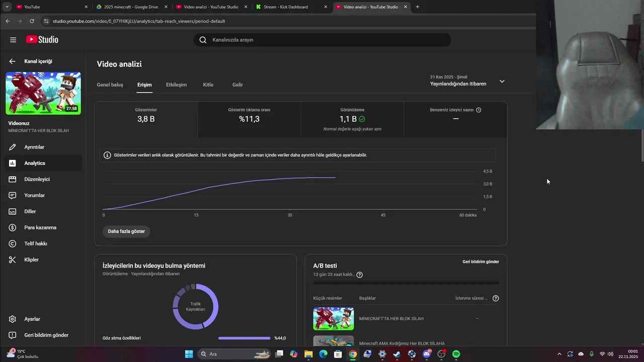Click the help icon beside İzlenme süresi column

coord(496,298)
